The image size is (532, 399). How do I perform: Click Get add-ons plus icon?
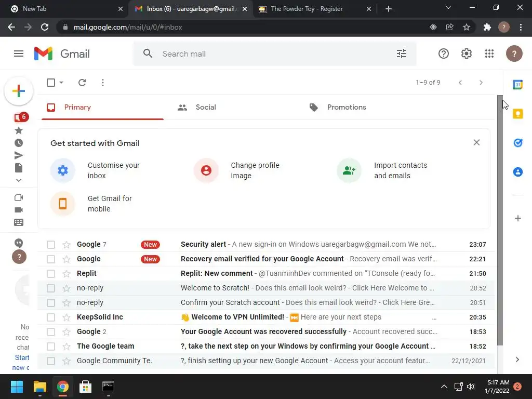pos(518,218)
